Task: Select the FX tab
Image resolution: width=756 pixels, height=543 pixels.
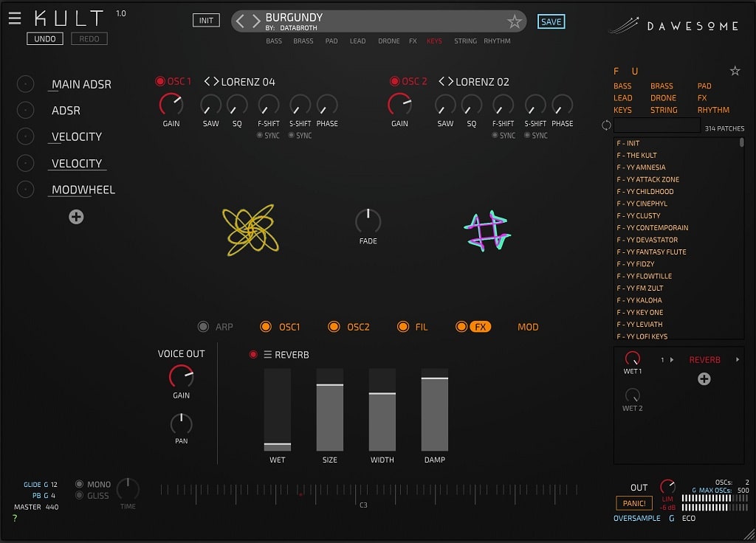Action: coord(480,327)
